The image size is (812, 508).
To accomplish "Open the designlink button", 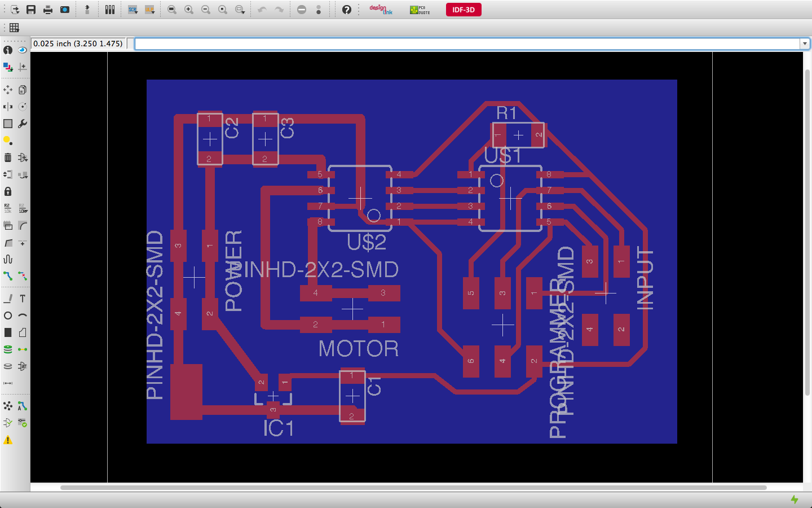I will tap(381, 10).
